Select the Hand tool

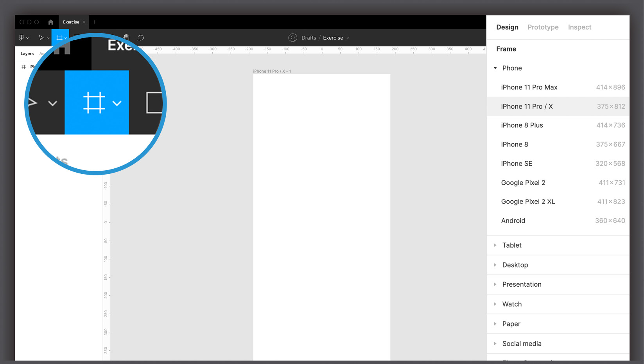(126, 37)
